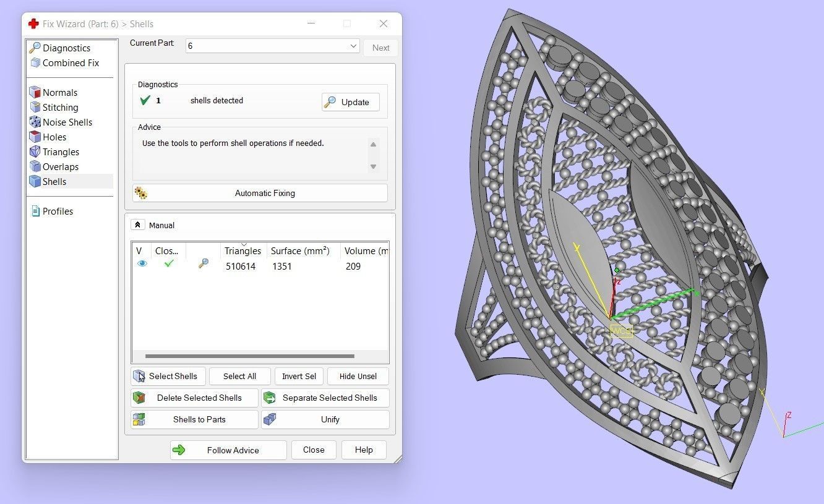Open Help for the Fix Wizard
Screen dimensions: 824x504
364,450
